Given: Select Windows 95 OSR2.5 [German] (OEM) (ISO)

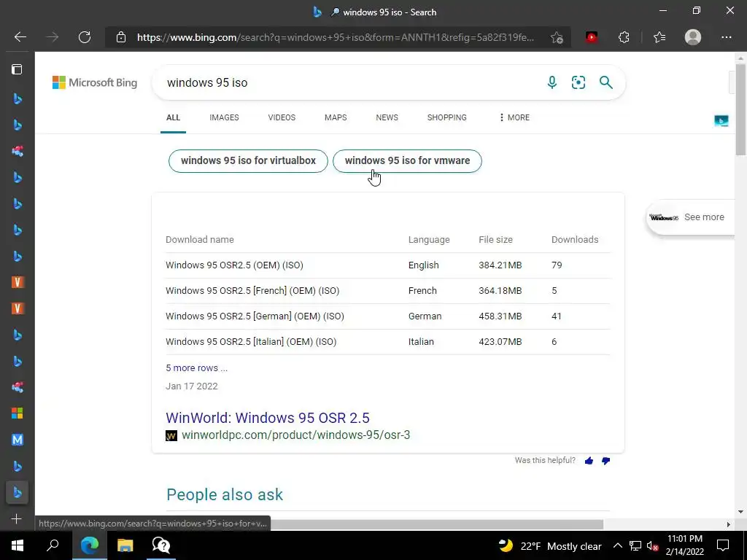Looking at the screenshot, I should point(255,316).
